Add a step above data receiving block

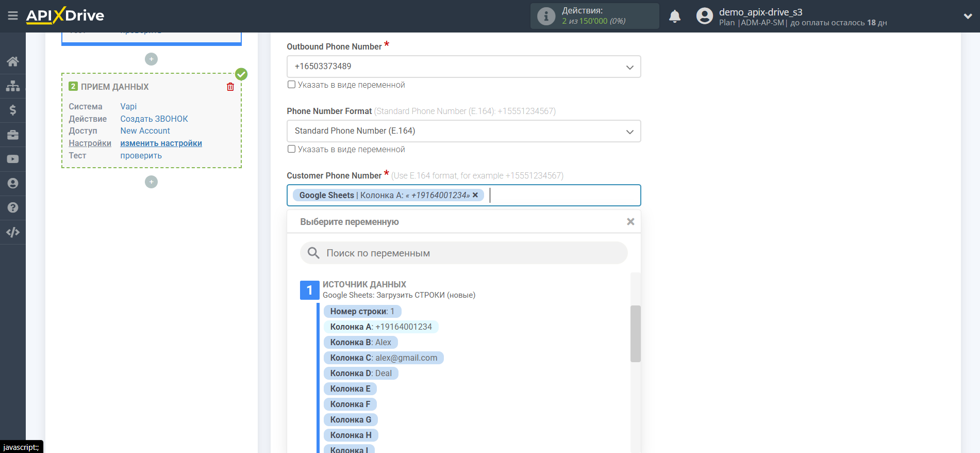[x=151, y=59]
